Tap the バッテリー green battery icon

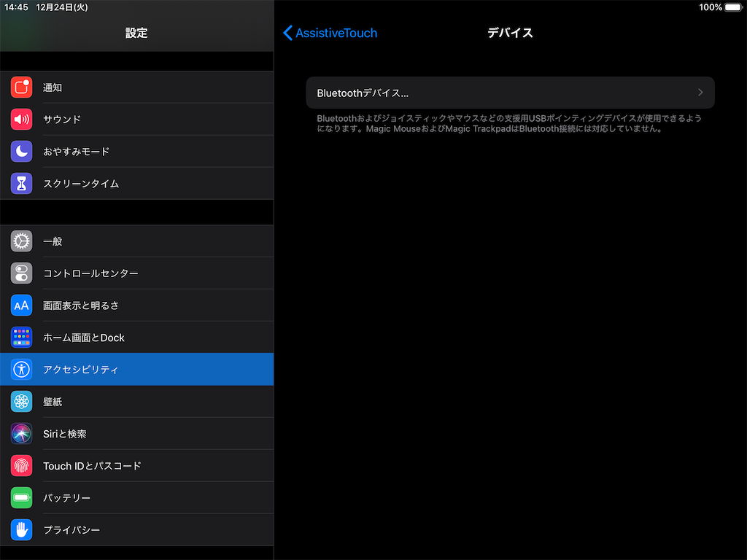[x=21, y=497]
